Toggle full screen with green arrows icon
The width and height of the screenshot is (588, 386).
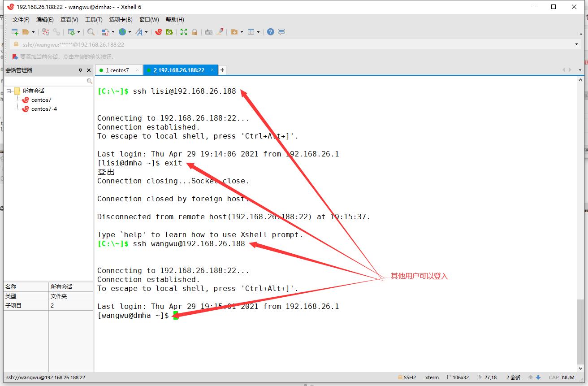[184, 32]
